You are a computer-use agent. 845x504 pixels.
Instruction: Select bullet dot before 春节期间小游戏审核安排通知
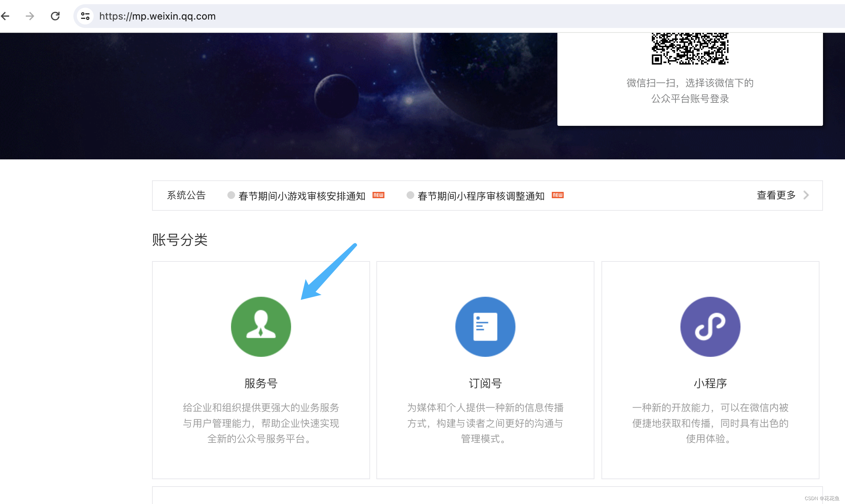tap(231, 195)
